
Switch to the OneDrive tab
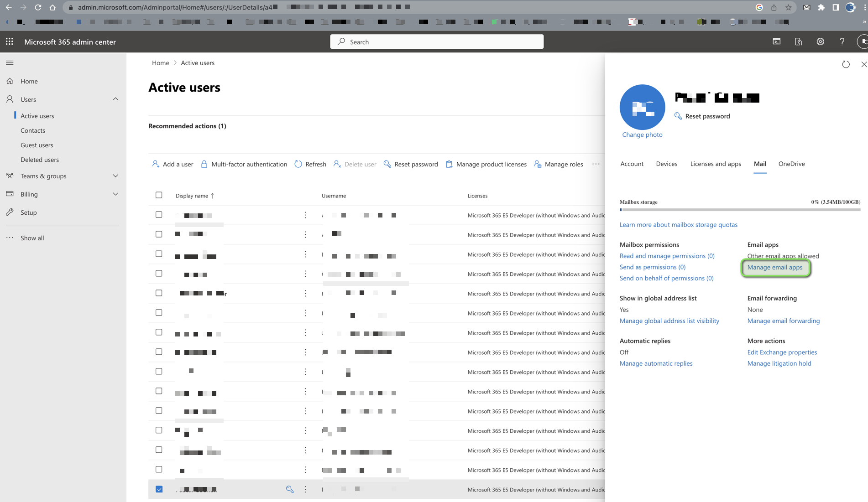(791, 164)
